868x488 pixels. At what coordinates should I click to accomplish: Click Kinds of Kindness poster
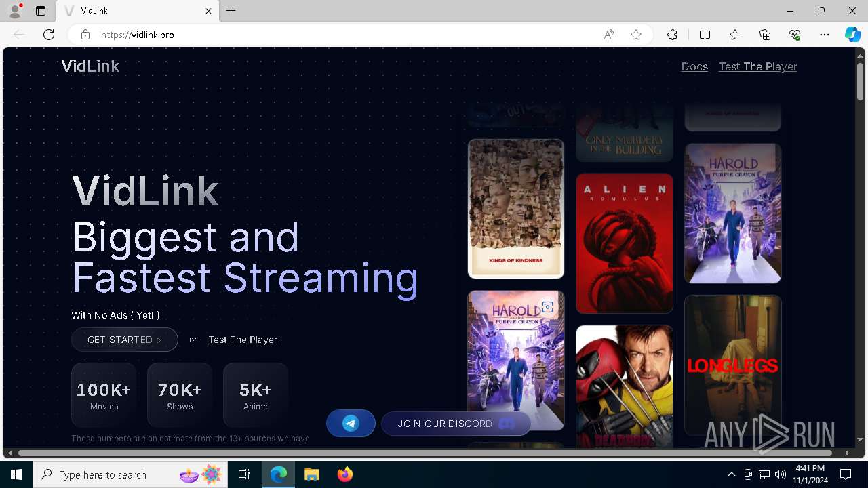click(516, 209)
